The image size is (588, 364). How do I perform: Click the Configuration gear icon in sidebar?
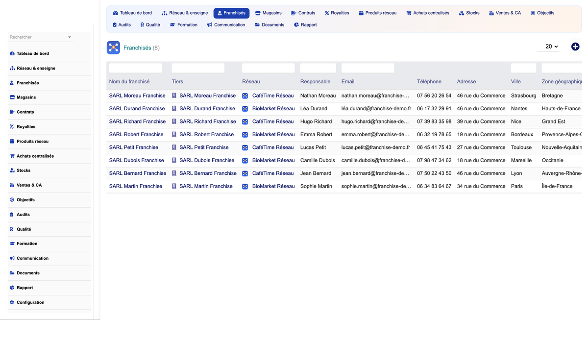click(12, 302)
